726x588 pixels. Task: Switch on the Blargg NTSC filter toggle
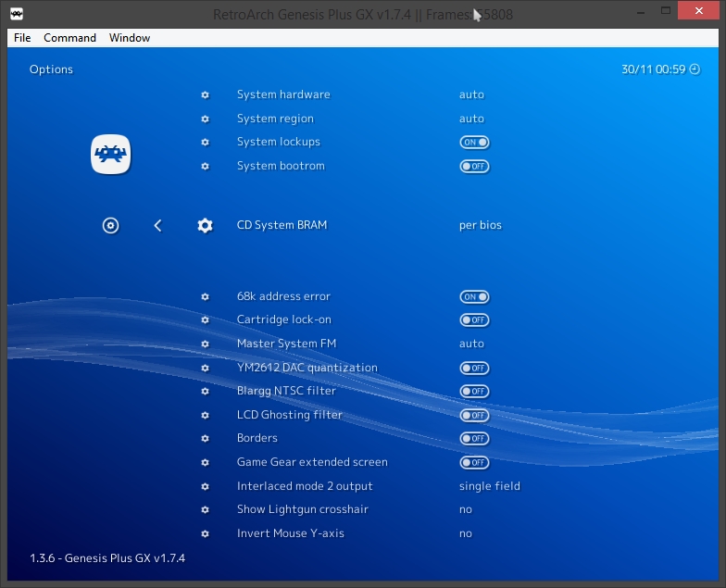click(x=474, y=391)
